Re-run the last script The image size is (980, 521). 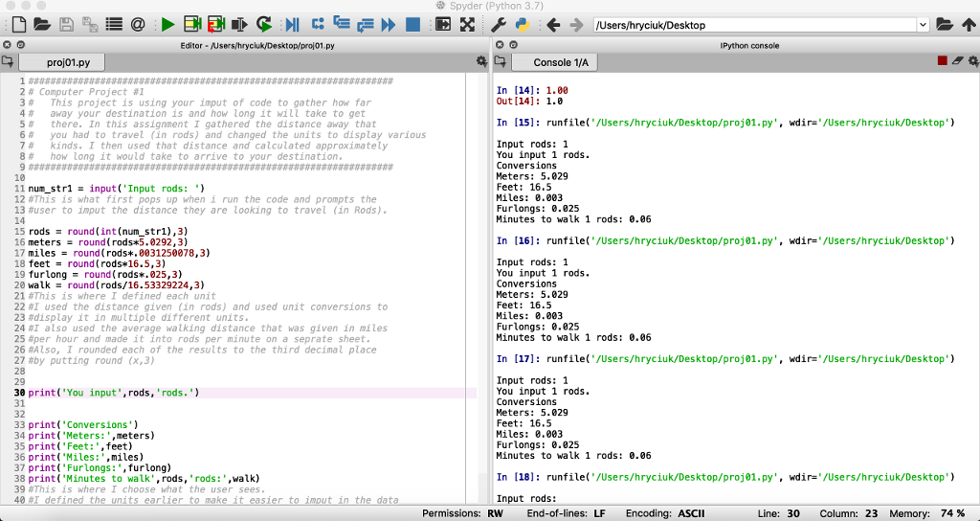pos(264,24)
